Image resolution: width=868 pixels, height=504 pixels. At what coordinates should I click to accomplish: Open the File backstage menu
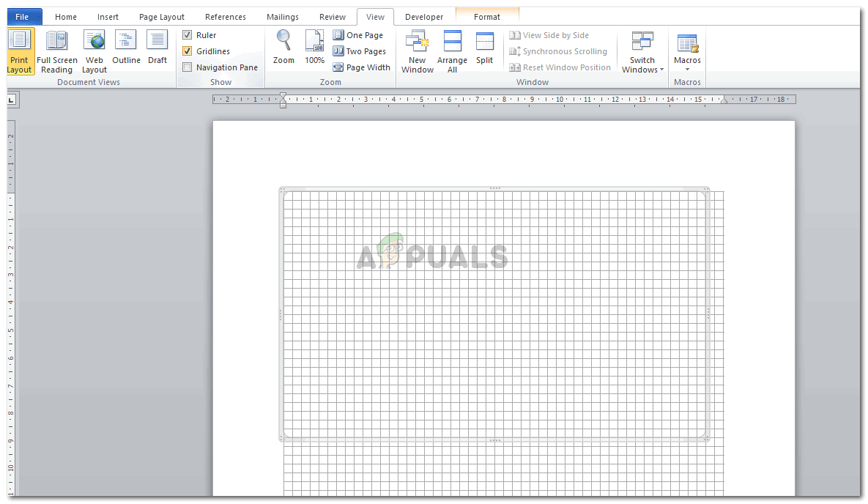click(22, 17)
